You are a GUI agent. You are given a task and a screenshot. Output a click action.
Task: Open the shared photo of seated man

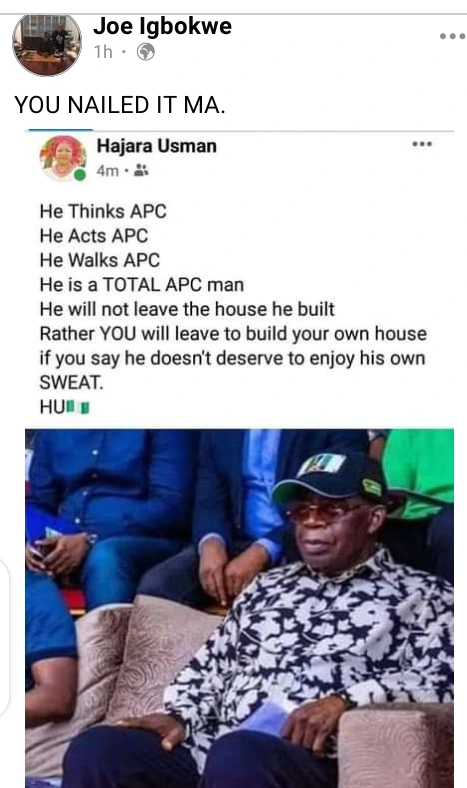pyautogui.click(x=239, y=608)
